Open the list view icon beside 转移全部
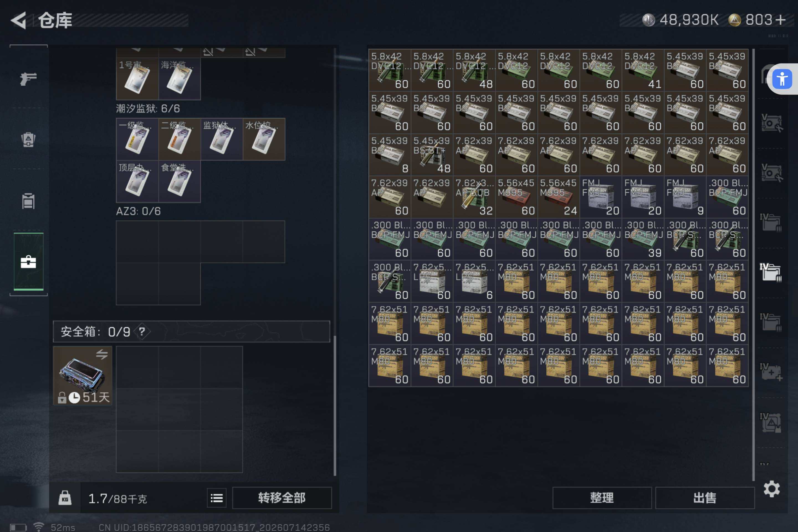 217,498
